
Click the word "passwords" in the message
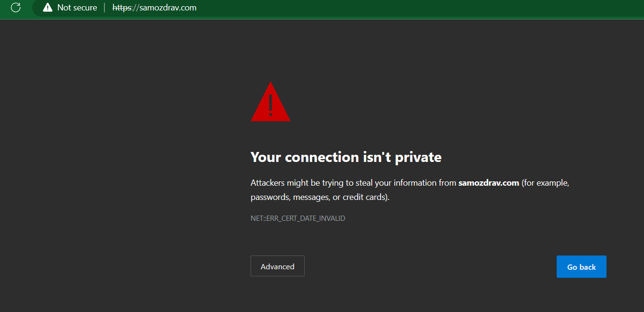click(x=270, y=197)
